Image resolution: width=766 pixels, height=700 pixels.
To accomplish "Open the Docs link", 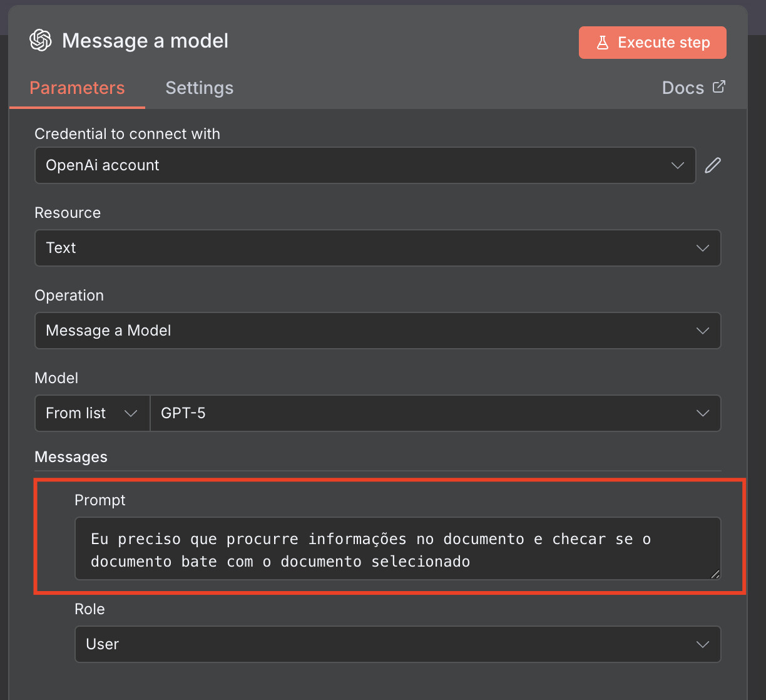I will (683, 88).
